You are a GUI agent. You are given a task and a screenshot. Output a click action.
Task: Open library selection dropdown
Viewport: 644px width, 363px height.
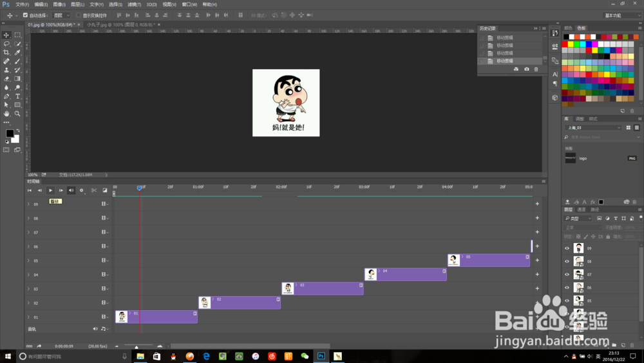pyautogui.click(x=594, y=128)
